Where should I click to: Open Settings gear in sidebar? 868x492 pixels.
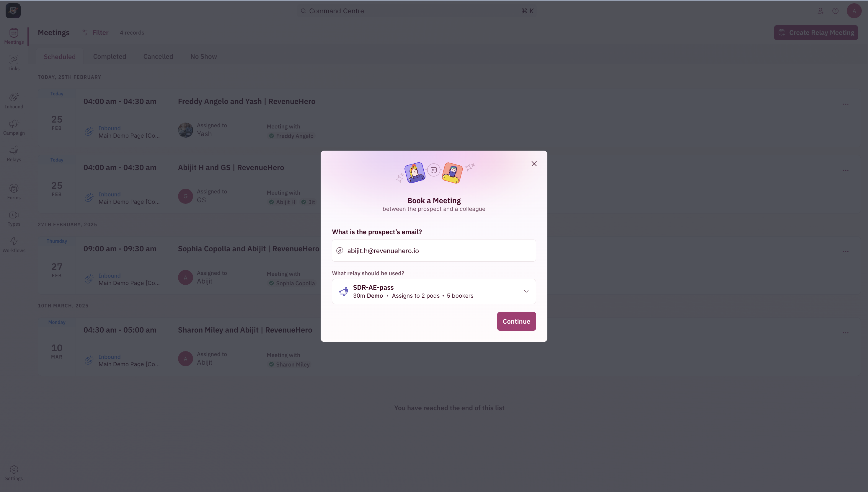click(x=14, y=473)
